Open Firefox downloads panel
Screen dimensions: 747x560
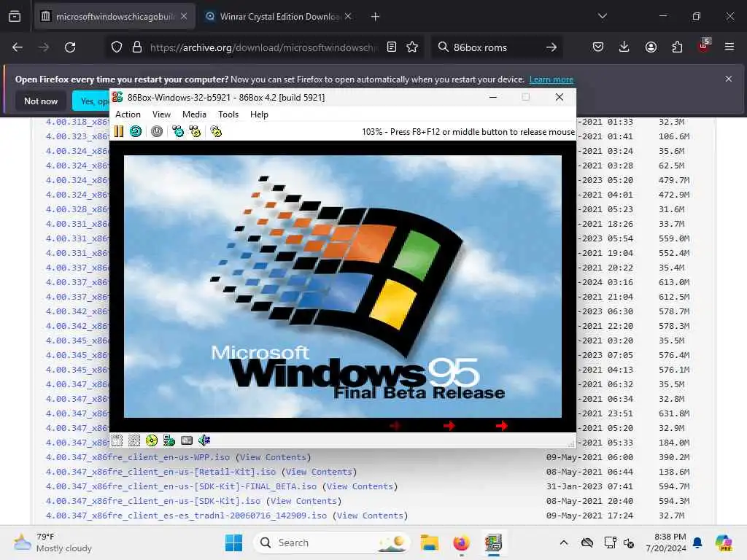point(624,47)
